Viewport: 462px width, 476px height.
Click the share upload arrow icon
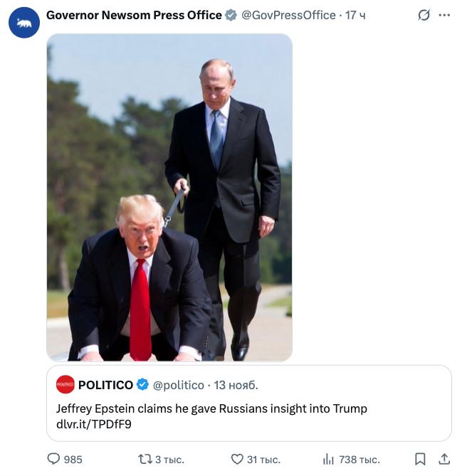tap(444, 459)
